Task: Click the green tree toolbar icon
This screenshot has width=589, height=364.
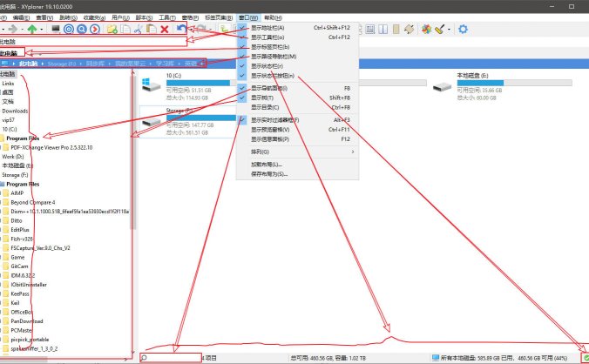Action: tap(225, 29)
